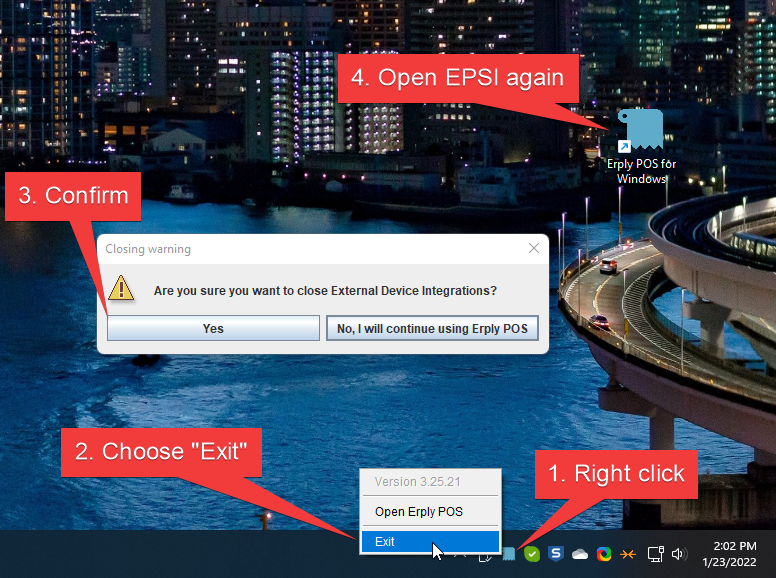The image size is (776, 578).
Task: Open the OneDrive cloud tray icon
Action: (580, 554)
